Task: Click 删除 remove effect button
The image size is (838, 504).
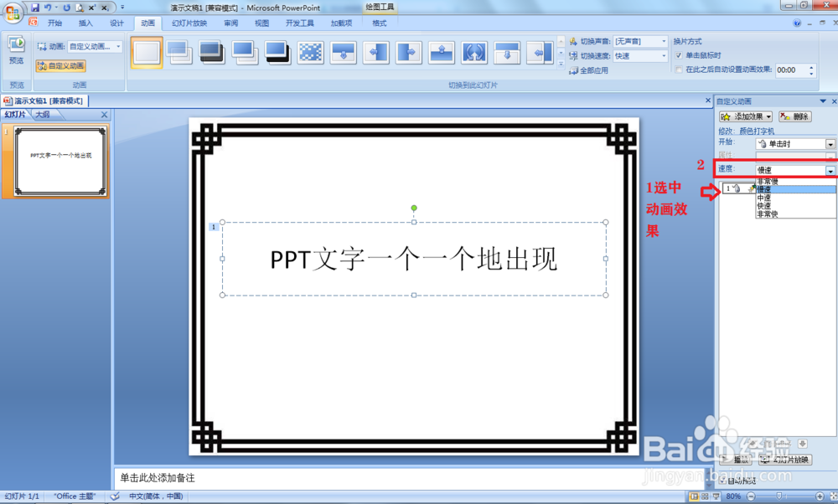Action: point(794,116)
